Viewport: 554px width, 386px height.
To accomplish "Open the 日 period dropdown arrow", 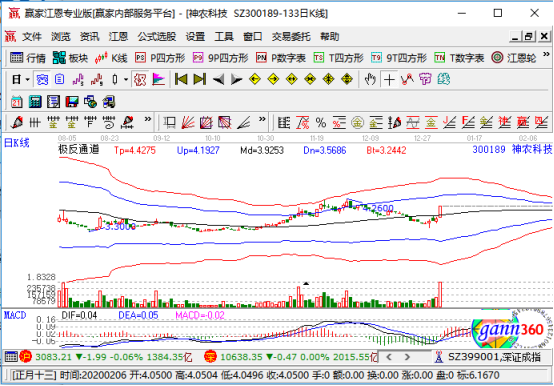I will point(28,79).
